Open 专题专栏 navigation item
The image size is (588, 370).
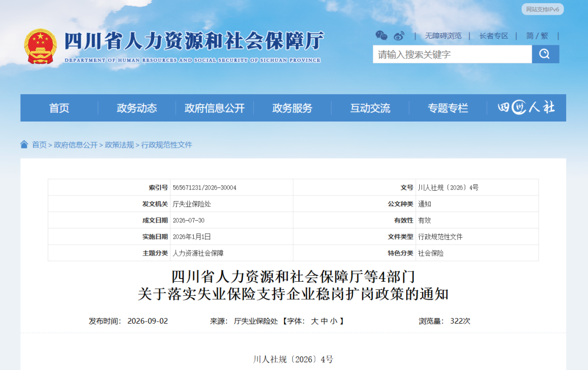tap(448, 108)
